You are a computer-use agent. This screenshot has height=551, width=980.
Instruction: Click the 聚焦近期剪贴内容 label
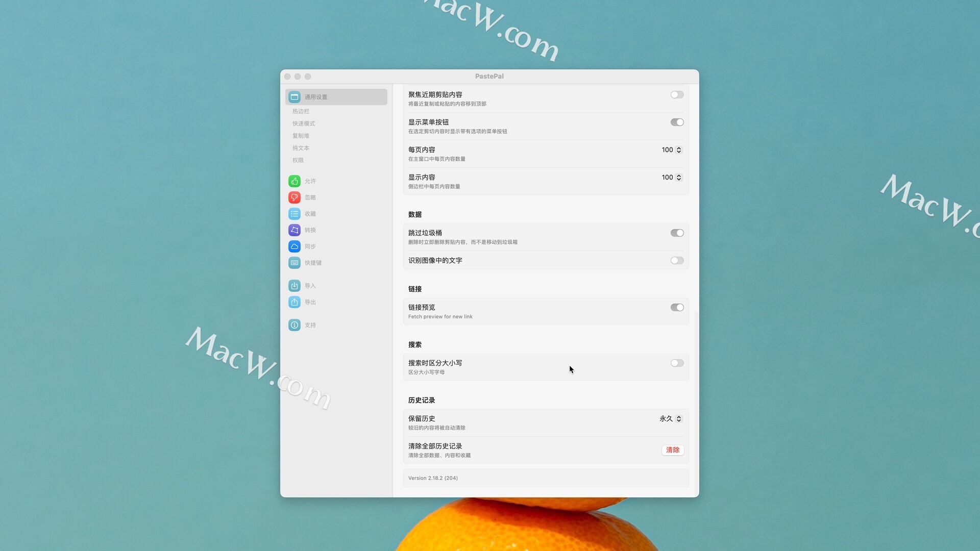click(x=435, y=95)
